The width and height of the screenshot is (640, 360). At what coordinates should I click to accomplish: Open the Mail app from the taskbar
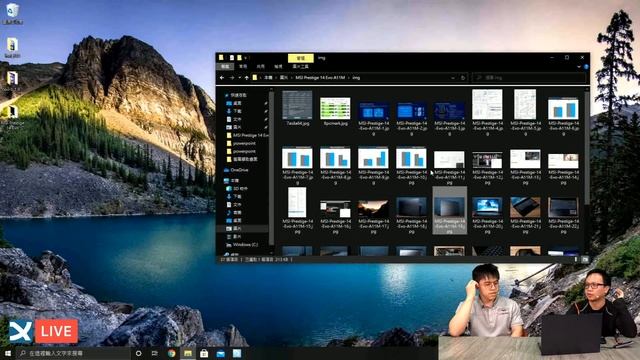tap(220, 353)
